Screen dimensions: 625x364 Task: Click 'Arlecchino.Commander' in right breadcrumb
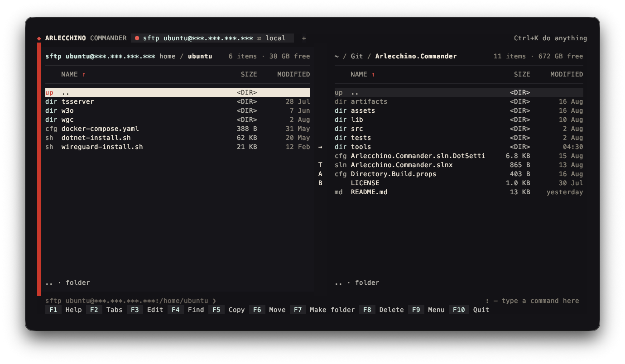tap(416, 57)
